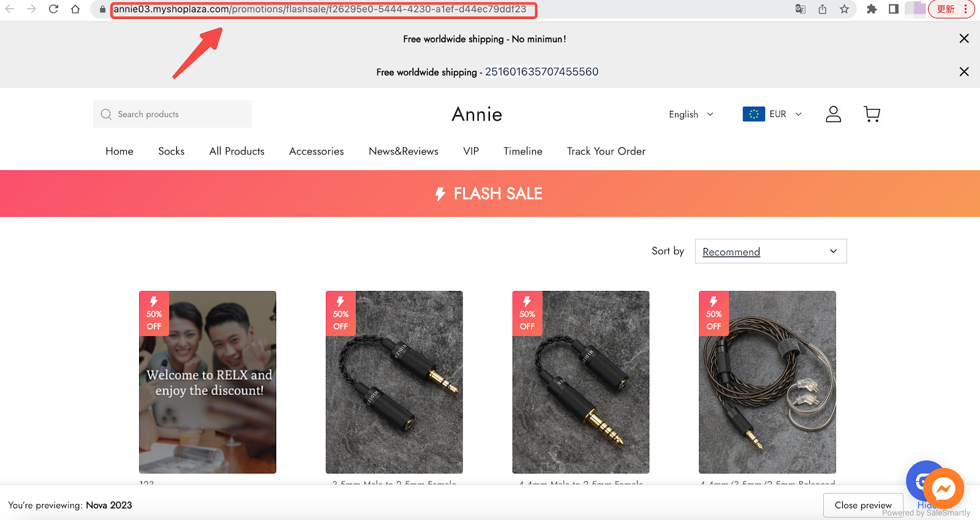Bookmark this page with the star icon
This screenshot has width=980, height=520.
coord(845,9)
